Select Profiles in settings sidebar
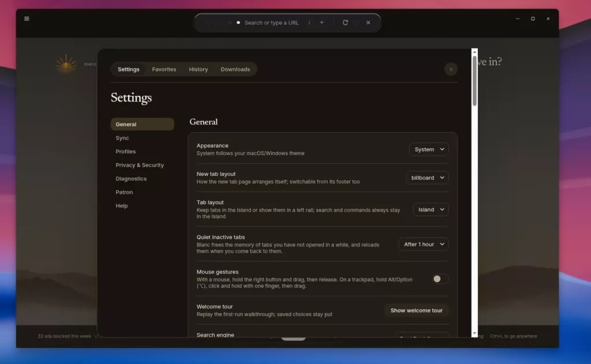The image size is (591, 364). [142, 152]
